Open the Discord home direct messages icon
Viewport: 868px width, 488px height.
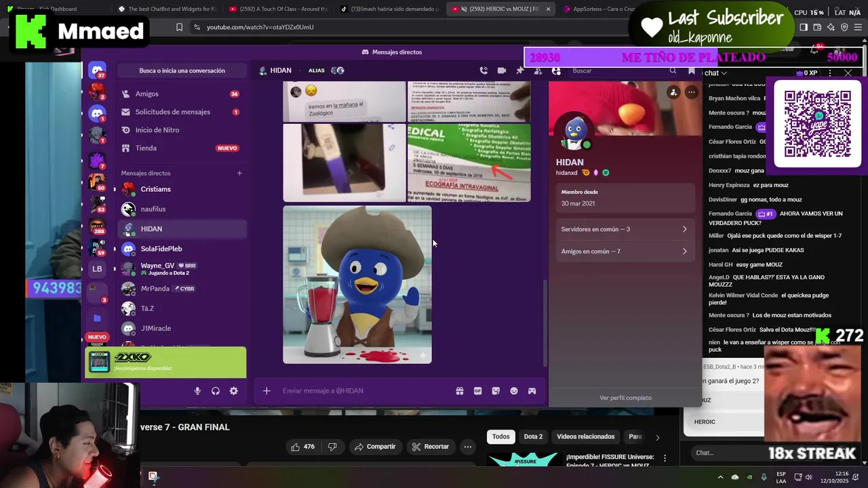coord(98,70)
